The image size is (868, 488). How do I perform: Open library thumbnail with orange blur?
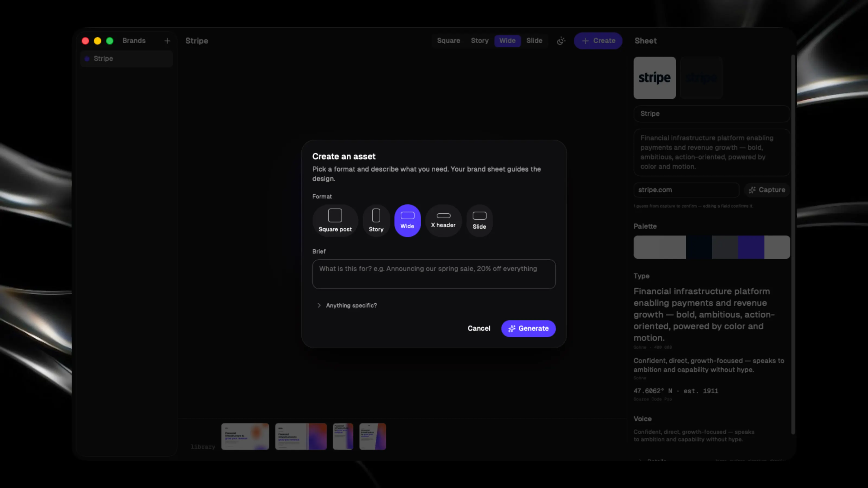(245, 436)
